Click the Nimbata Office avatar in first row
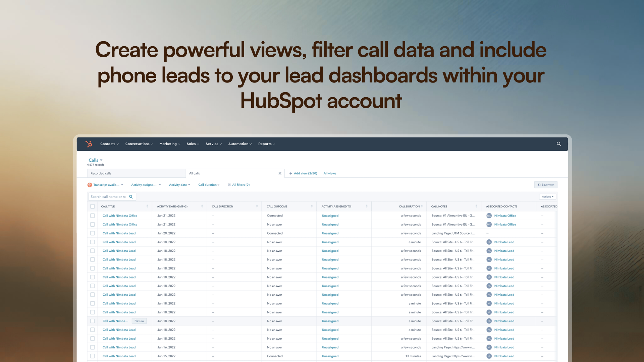 point(489,216)
